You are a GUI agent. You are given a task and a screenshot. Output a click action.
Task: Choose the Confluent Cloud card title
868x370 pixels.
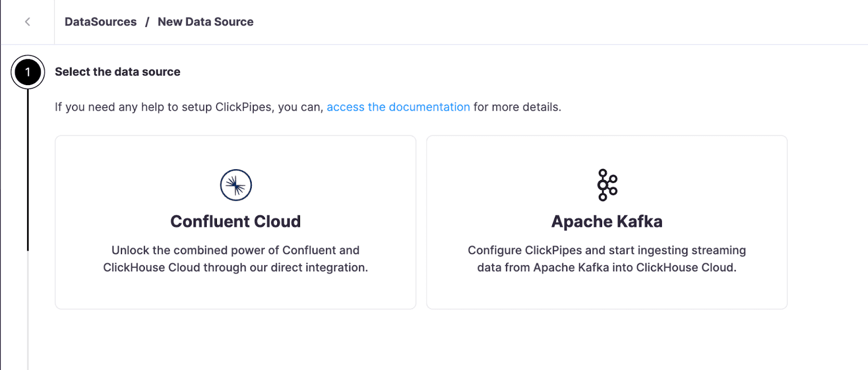(235, 221)
